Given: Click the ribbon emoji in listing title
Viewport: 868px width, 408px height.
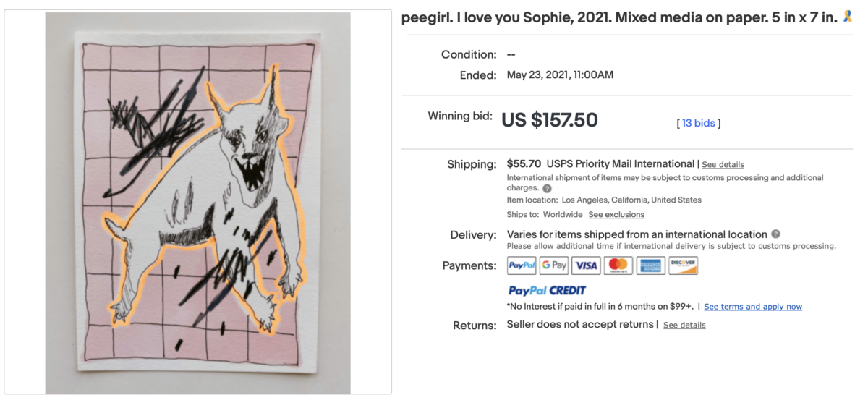Looking at the screenshot, I should coord(848,17).
